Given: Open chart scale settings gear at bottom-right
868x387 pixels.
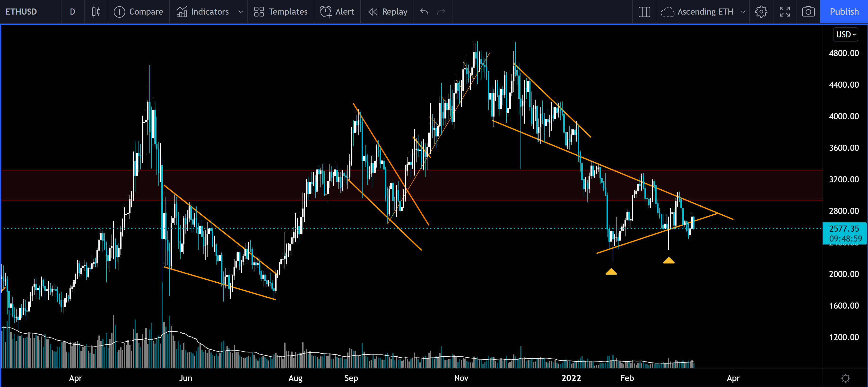Looking at the screenshot, I should pos(845,378).
